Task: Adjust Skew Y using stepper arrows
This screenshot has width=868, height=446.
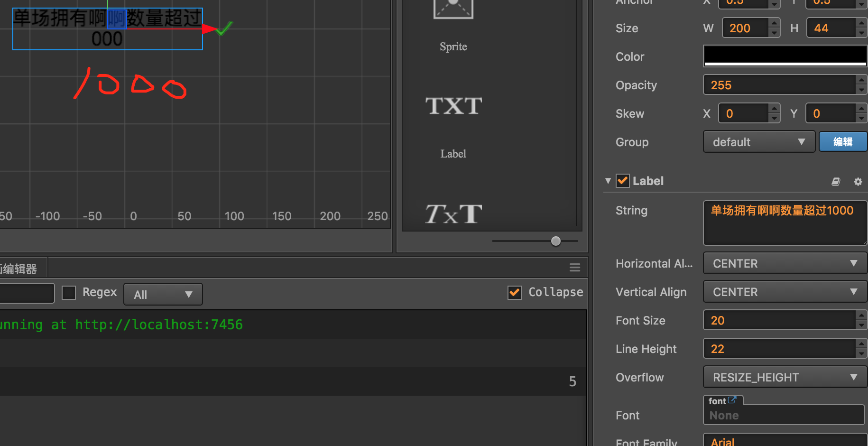Action: point(861,113)
